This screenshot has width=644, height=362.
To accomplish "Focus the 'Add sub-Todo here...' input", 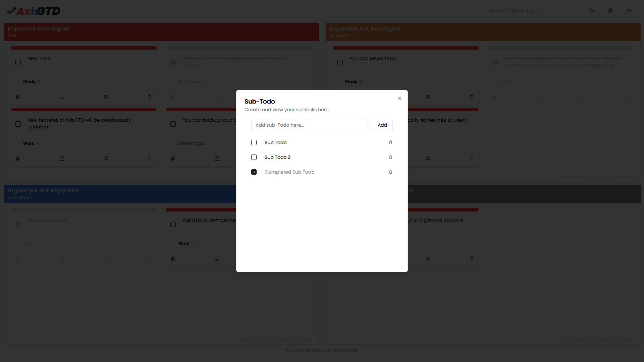I will click(x=309, y=125).
